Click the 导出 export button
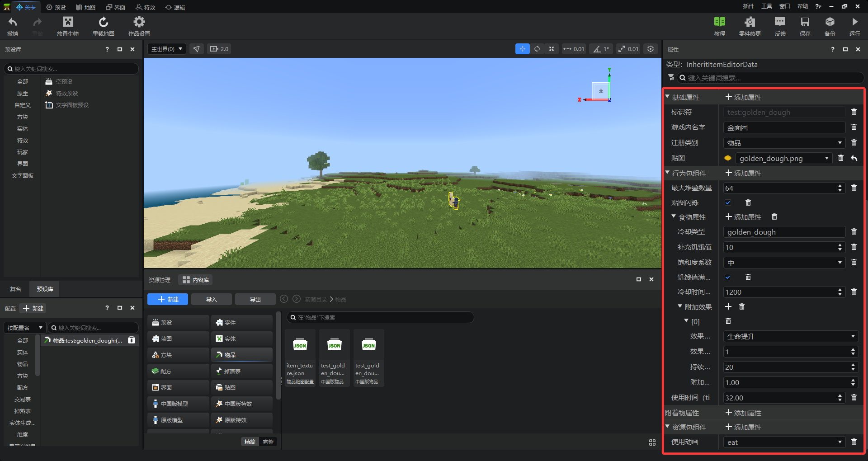The width and height of the screenshot is (868, 461). (255, 299)
